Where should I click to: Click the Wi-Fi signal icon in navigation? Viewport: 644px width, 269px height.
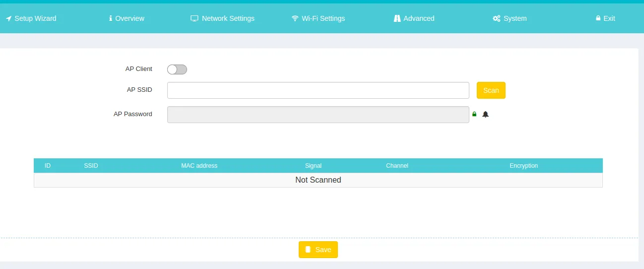295,18
